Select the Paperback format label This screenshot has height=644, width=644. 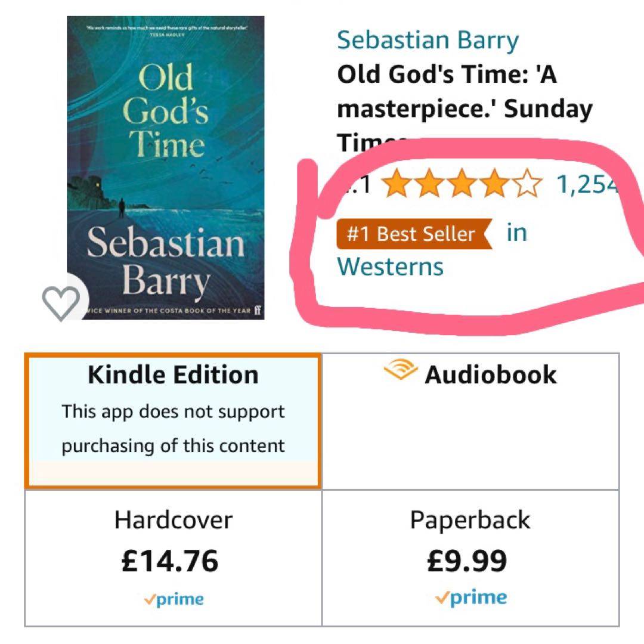470,520
